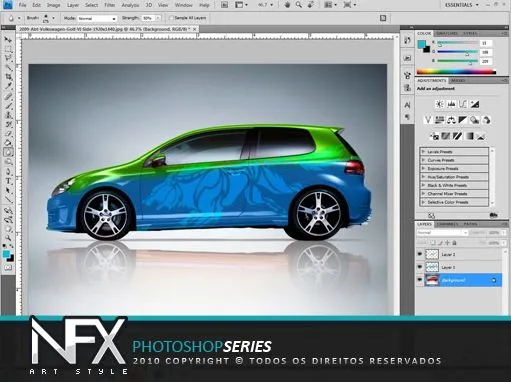Select Zoom tool in application bar
This screenshot has width=511, height=382.
(x=299, y=5)
